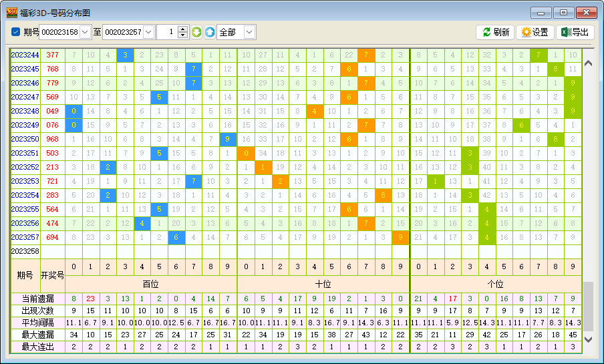This screenshot has height=364, width=604.
Task: Click the green highlighted 1 in row 2023253
Action: 436,181
